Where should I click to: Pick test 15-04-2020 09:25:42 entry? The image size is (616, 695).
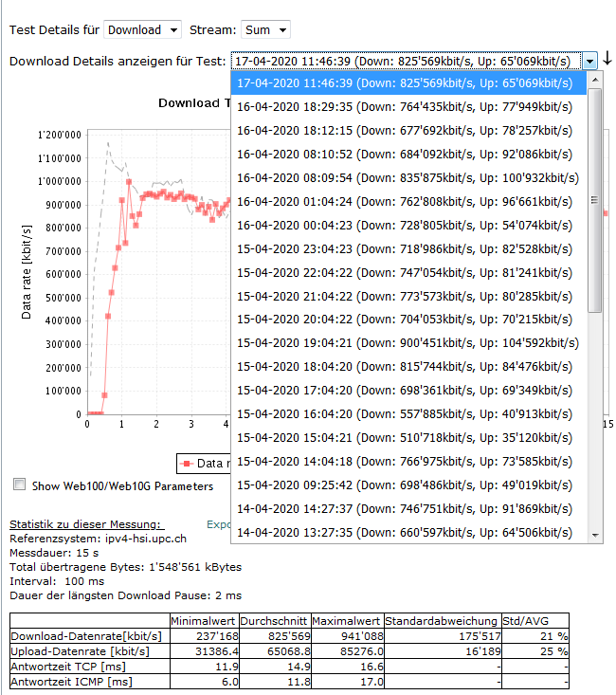[x=408, y=485]
